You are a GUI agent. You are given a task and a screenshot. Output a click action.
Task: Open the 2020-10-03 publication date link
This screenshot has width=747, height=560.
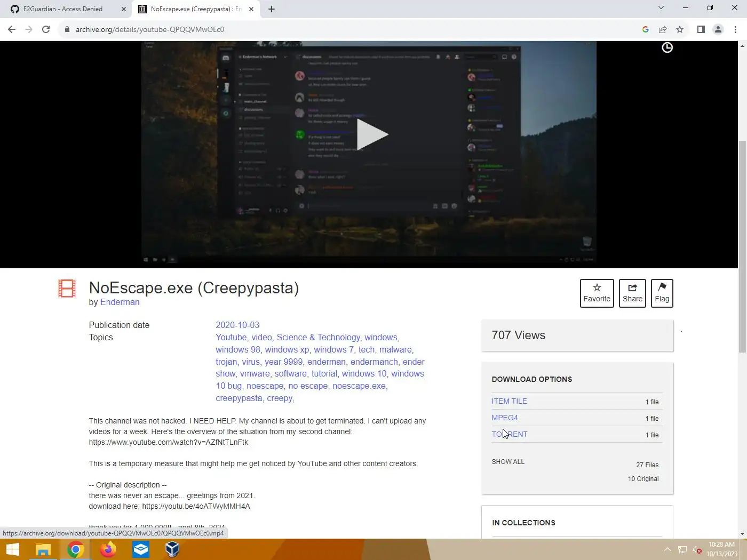click(x=237, y=325)
